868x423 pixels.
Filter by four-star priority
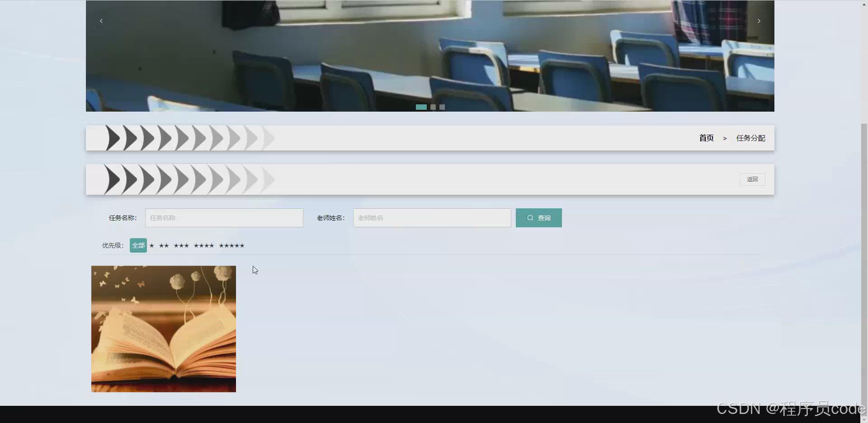coord(204,245)
